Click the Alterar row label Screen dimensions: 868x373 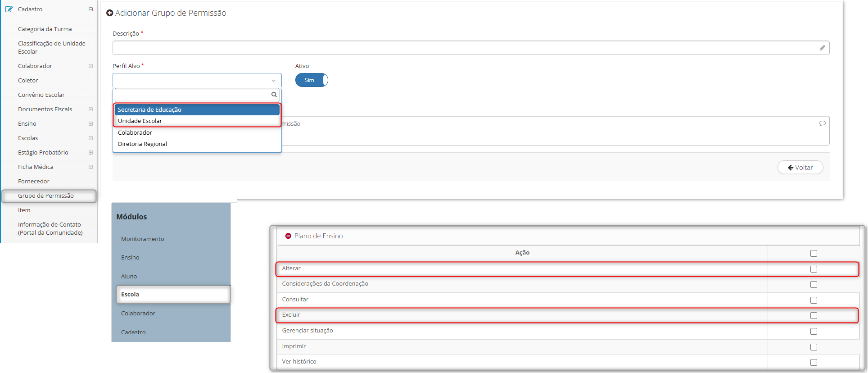(x=291, y=268)
